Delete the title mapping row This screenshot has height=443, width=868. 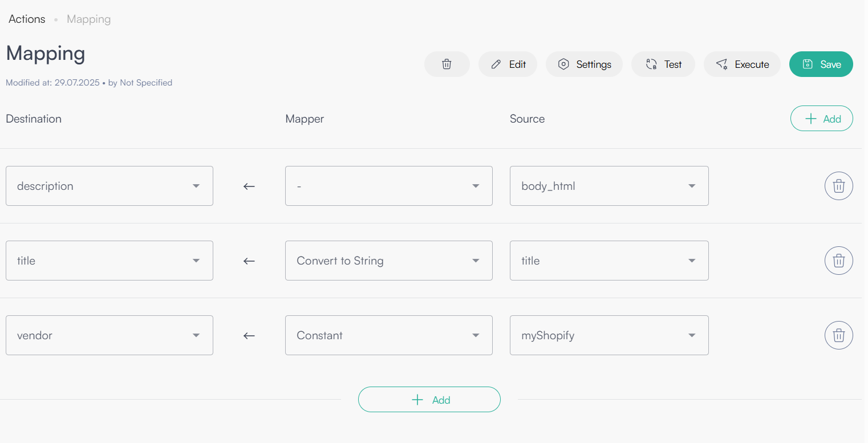(838, 261)
